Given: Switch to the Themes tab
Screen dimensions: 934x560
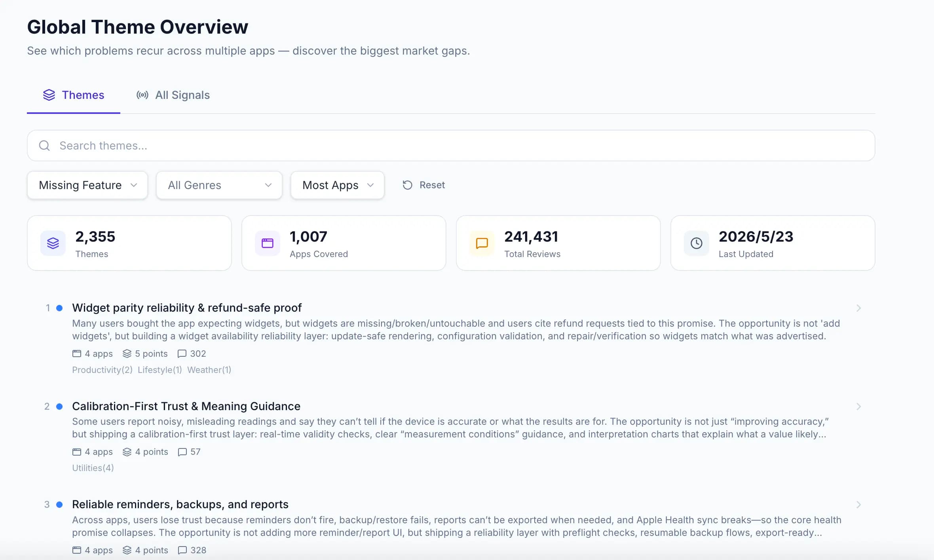Looking at the screenshot, I should [74, 95].
